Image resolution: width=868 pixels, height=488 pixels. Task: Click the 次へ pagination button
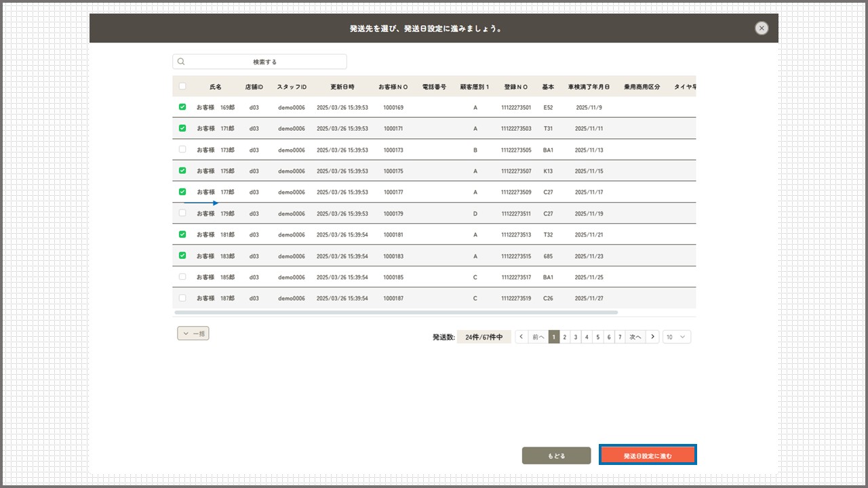pyautogui.click(x=635, y=337)
